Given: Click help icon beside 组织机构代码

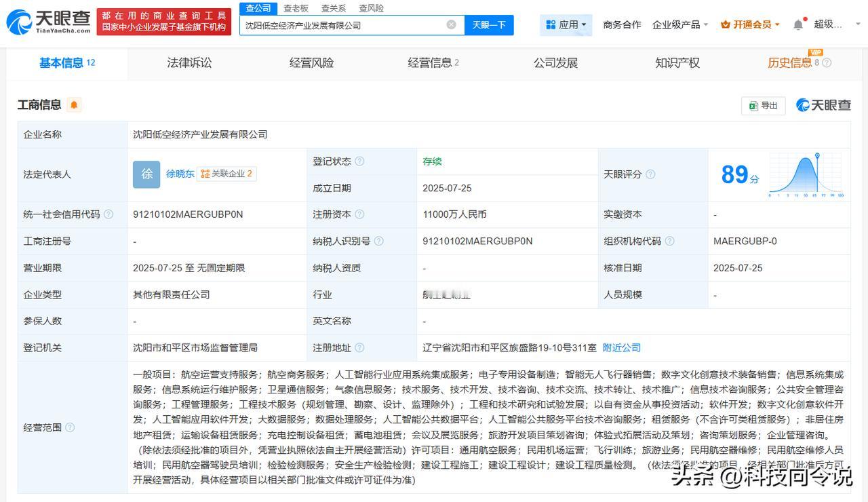Looking at the screenshot, I should (669, 241).
